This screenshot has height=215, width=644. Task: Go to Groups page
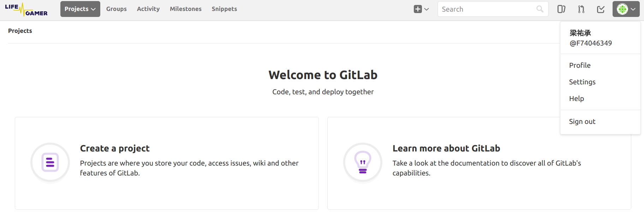pyautogui.click(x=117, y=9)
